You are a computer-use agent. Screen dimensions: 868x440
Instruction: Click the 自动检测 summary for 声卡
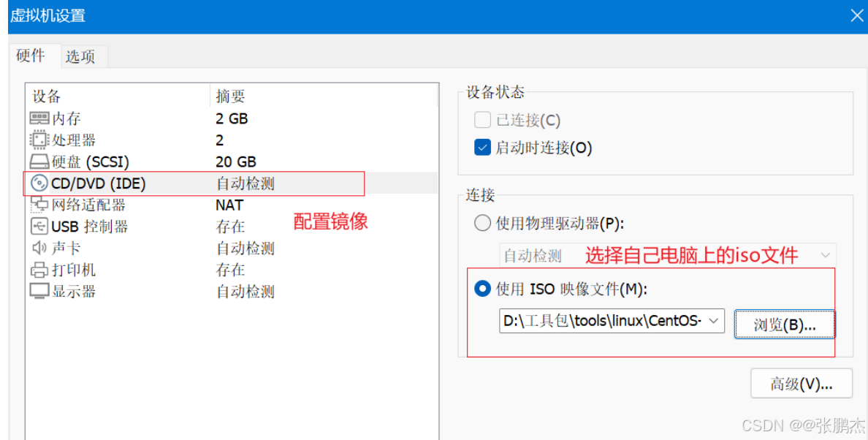coord(245,248)
